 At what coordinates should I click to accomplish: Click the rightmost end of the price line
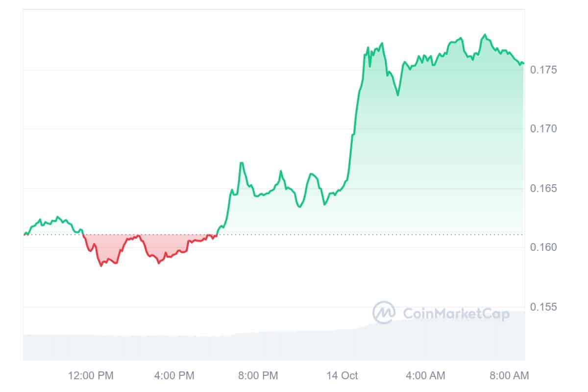click(523, 63)
